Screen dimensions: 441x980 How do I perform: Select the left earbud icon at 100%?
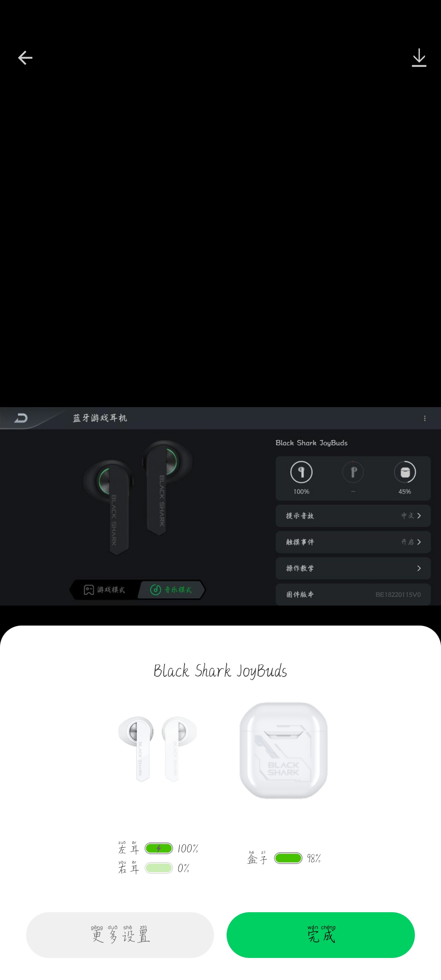pyautogui.click(x=301, y=472)
